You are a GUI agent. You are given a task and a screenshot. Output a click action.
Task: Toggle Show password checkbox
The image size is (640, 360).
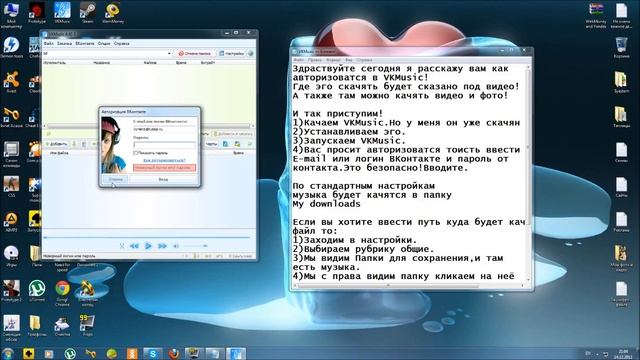click(x=136, y=153)
